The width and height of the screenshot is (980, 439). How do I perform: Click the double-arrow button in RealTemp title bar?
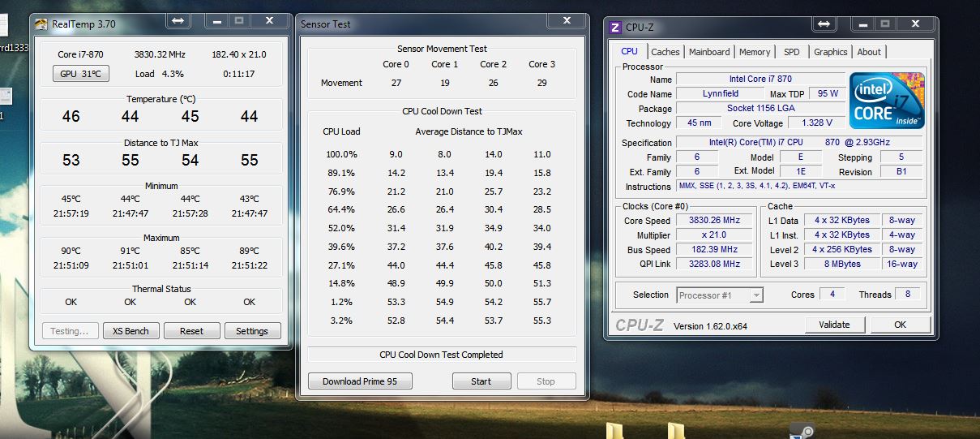179,20
